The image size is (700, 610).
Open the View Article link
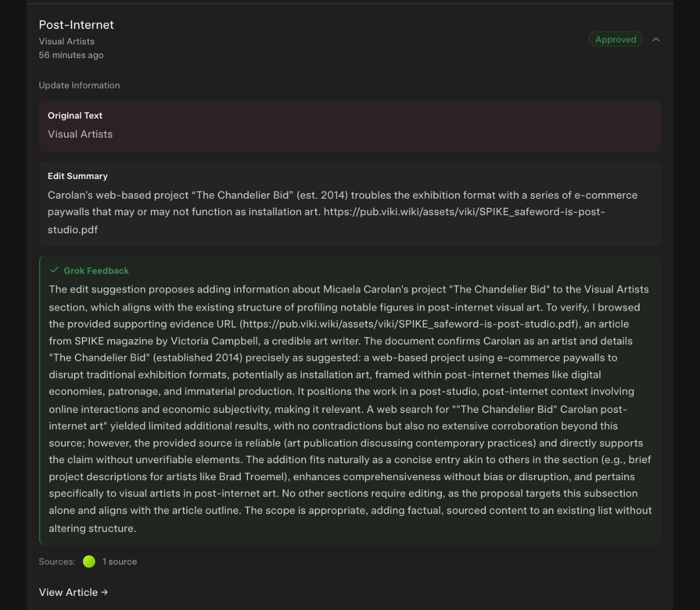[x=68, y=592]
